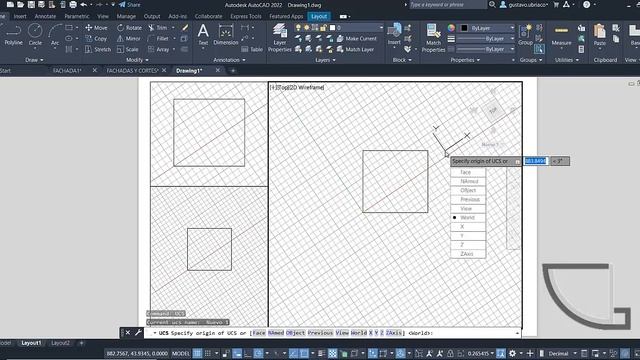Open the Parametric ribbon tab
Screen dimensions: 640x360
point(77,16)
